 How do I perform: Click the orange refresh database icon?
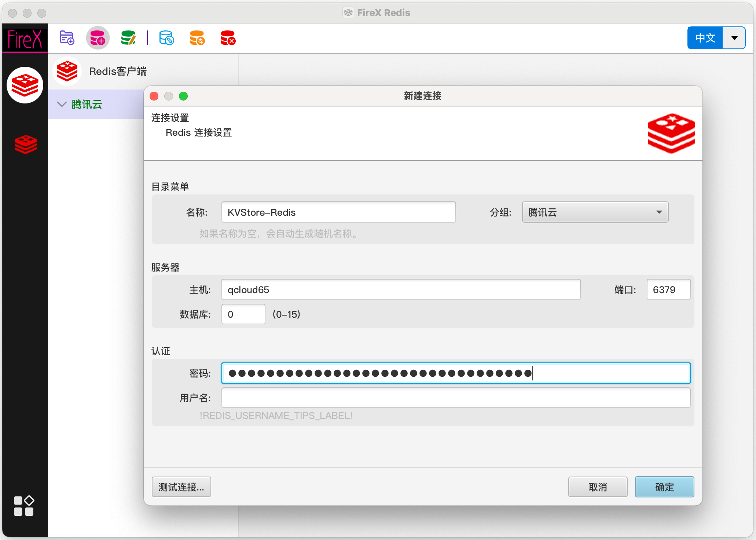coord(197,38)
